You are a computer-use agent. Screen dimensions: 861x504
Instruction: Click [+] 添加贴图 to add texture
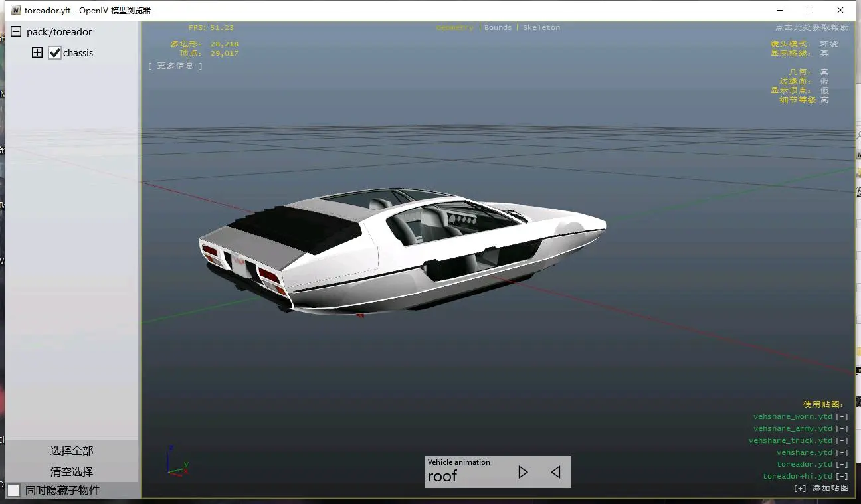pos(821,488)
